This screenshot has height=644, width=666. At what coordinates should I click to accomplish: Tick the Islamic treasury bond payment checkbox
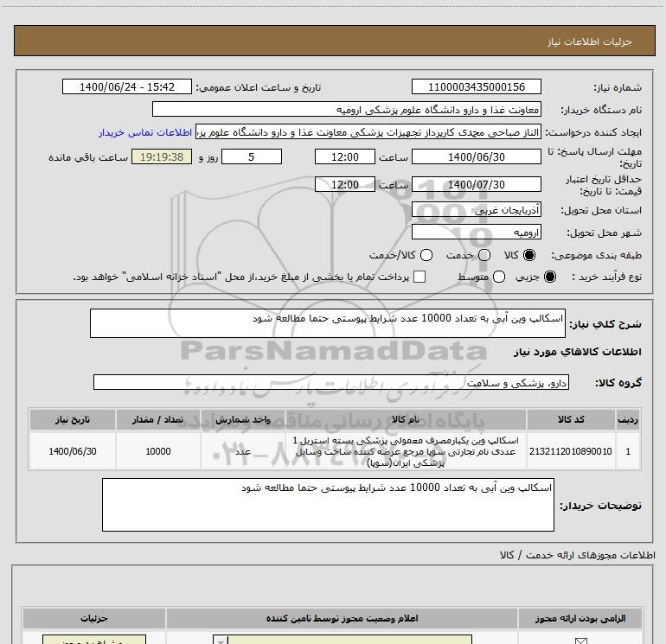pos(419,277)
